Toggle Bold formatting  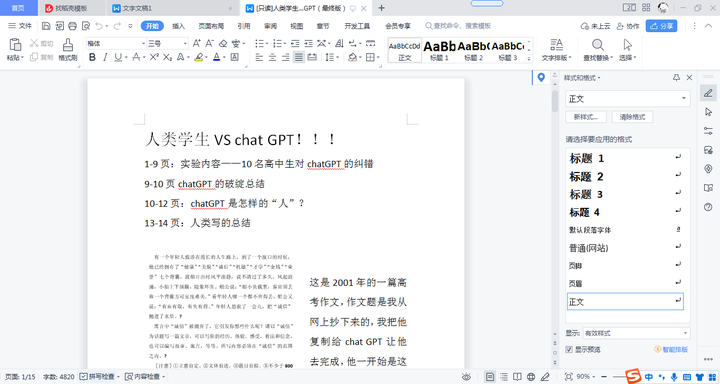click(92, 57)
